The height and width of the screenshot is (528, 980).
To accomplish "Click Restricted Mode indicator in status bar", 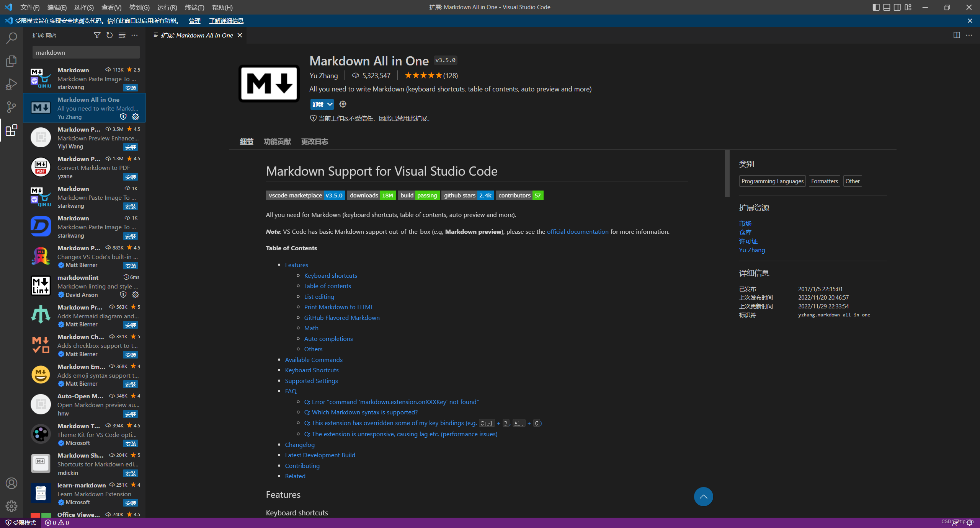I will (21, 523).
